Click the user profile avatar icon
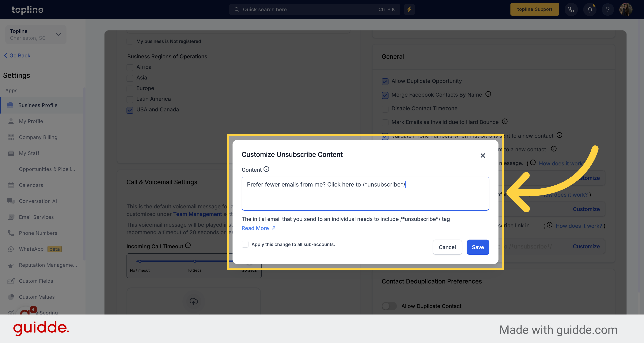This screenshot has height=343, width=644. point(626,9)
